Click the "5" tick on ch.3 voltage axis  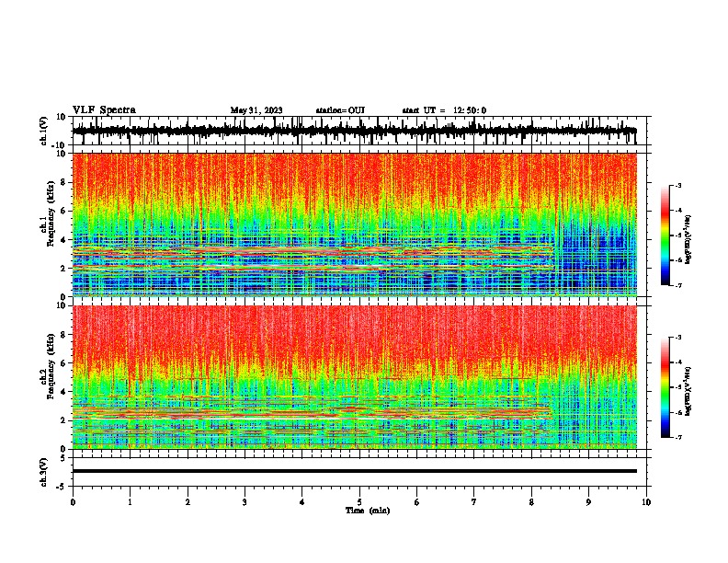pos(63,458)
